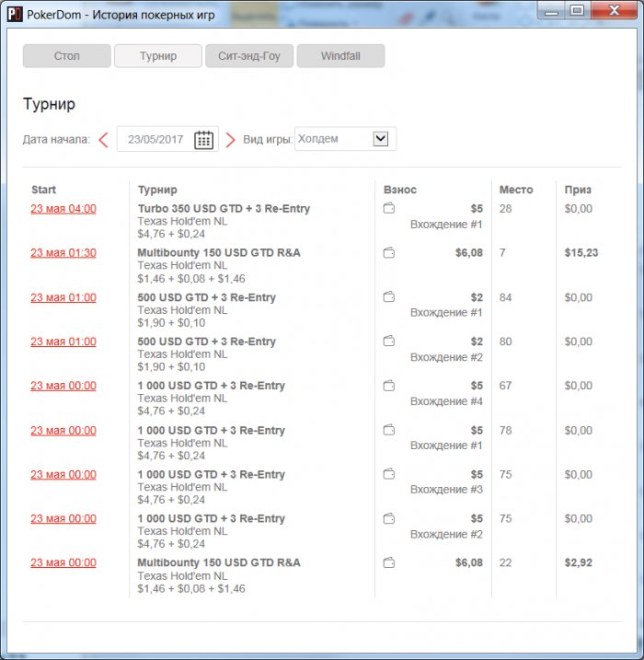Click wallet icon for Turbo 350 USD GTD row
644x660 pixels.
coord(389,208)
